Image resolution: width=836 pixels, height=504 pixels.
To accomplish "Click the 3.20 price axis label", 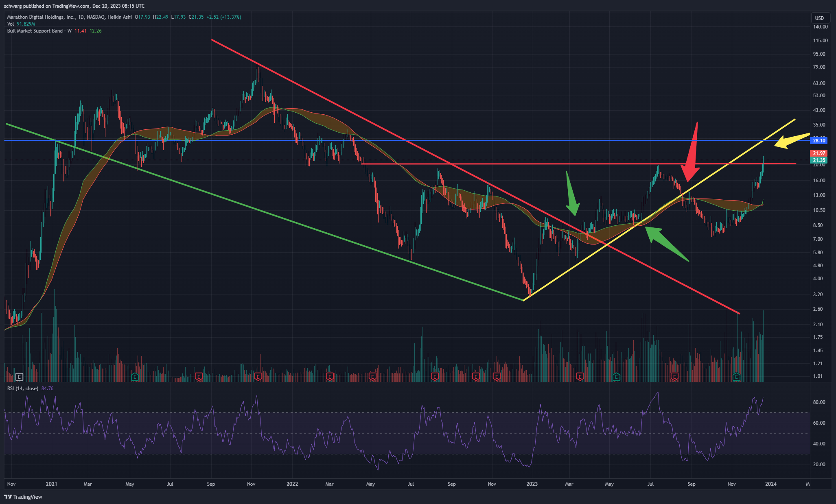I will coord(818,295).
